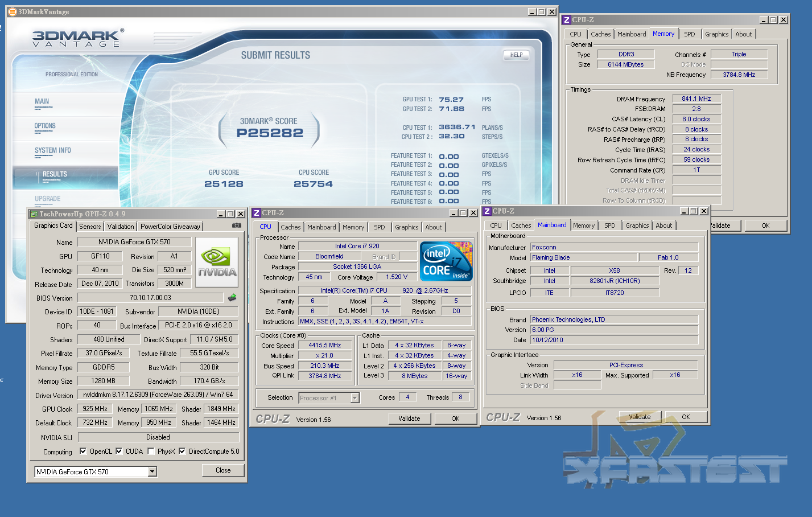This screenshot has width=812, height=517.
Task: Click the CPU-Z Mainboard window title icon
Action: tap(487, 211)
